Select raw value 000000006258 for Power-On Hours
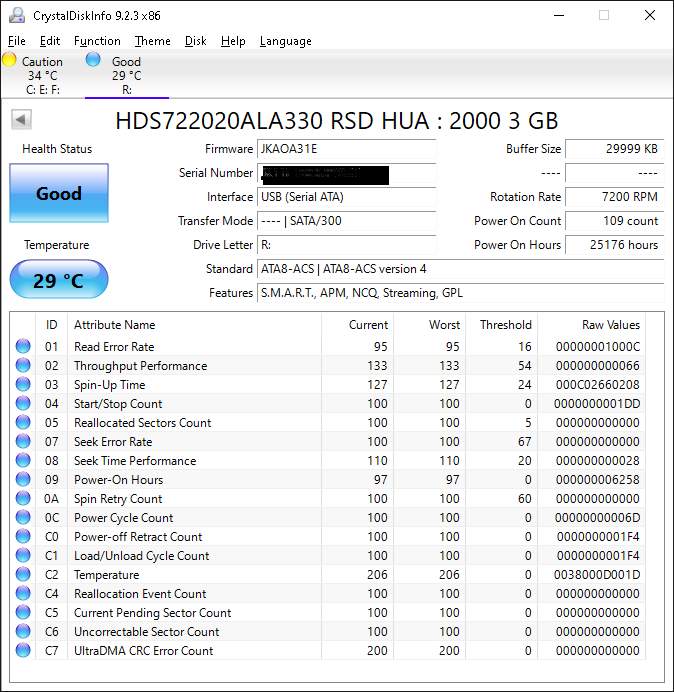The height and width of the screenshot is (692, 674). [x=597, y=480]
